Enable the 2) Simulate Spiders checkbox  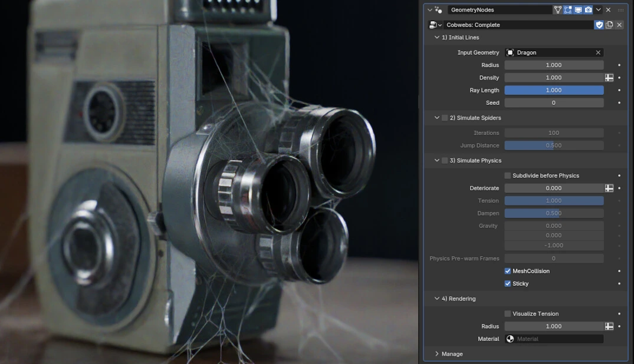pyautogui.click(x=445, y=118)
